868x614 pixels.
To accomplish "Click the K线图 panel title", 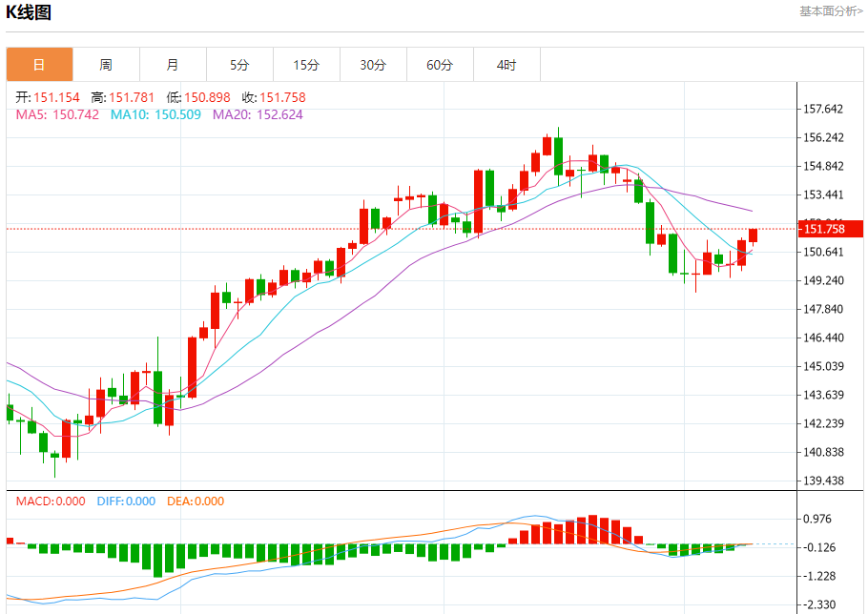I will pyautogui.click(x=30, y=12).
